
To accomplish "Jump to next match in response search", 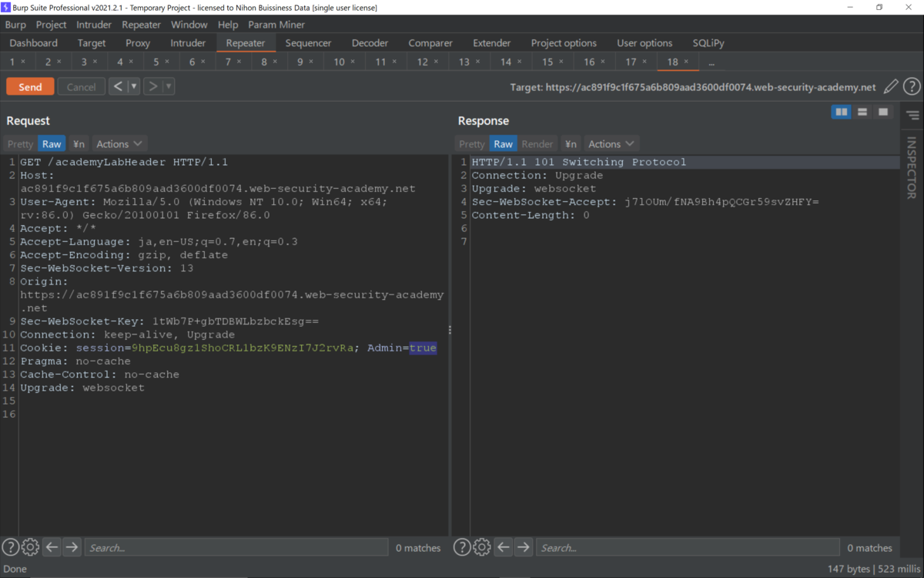I will (523, 547).
